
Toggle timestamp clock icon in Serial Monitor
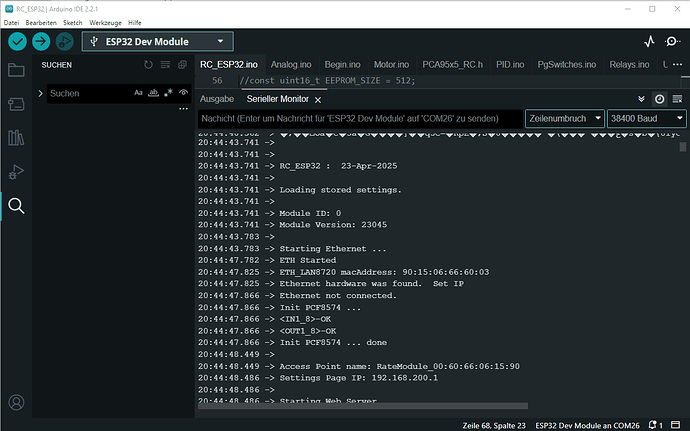[659, 99]
